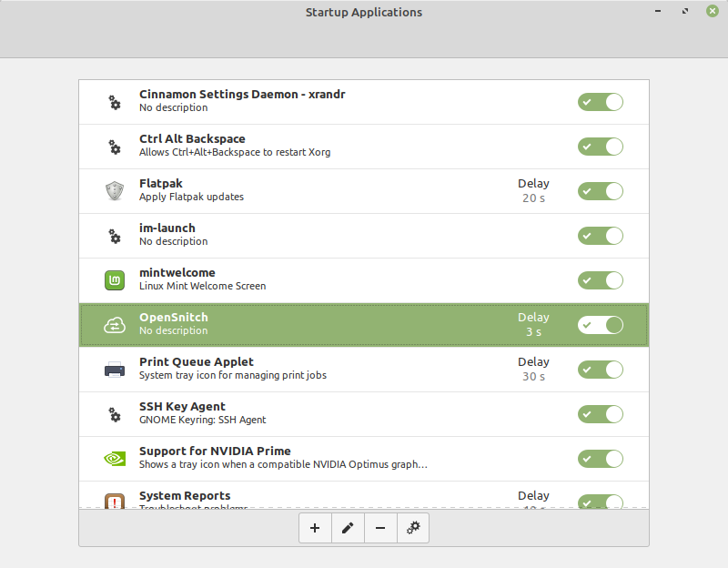
Task: Toggle off OpenSnitch autostart
Action: [x=600, y=325]
